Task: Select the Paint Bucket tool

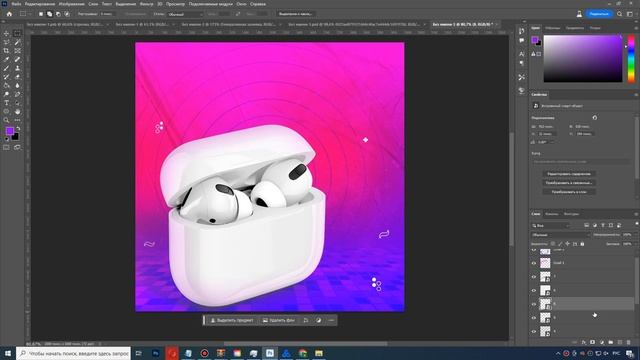Action: click(6, 85)
